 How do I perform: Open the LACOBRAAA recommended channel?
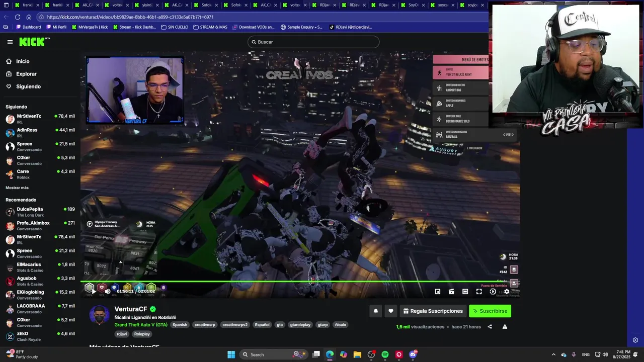(x=40, y=309)
